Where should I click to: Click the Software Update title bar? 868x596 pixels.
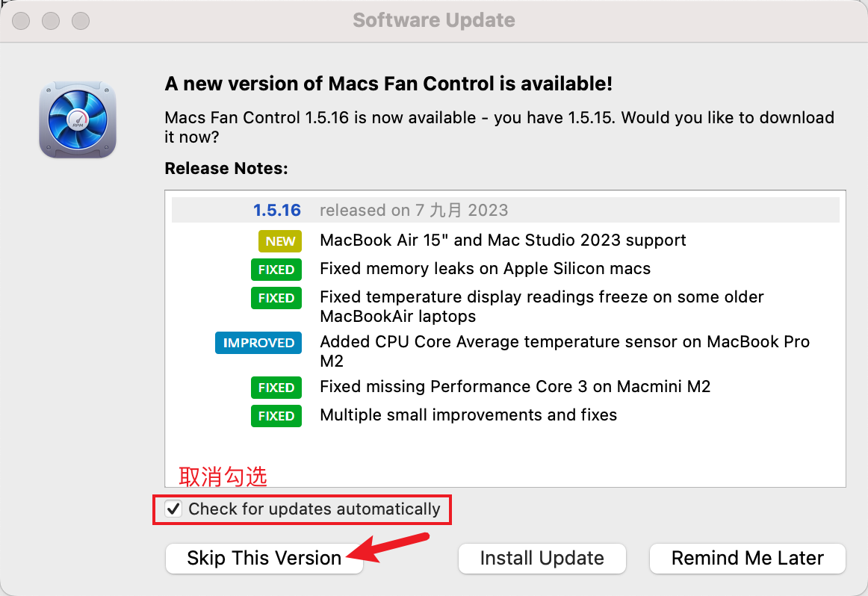tap(434, 20)
